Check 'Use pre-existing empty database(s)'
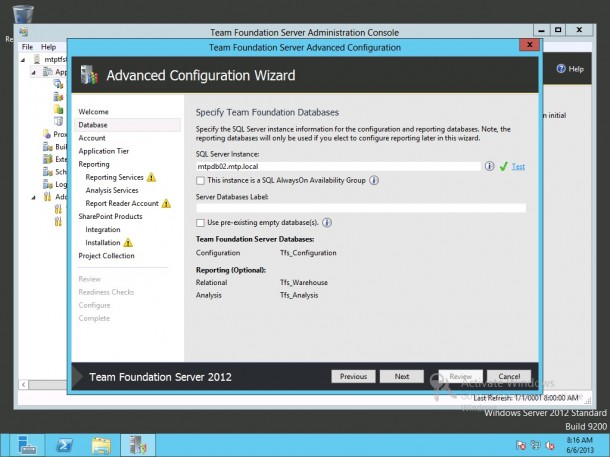 200,223
